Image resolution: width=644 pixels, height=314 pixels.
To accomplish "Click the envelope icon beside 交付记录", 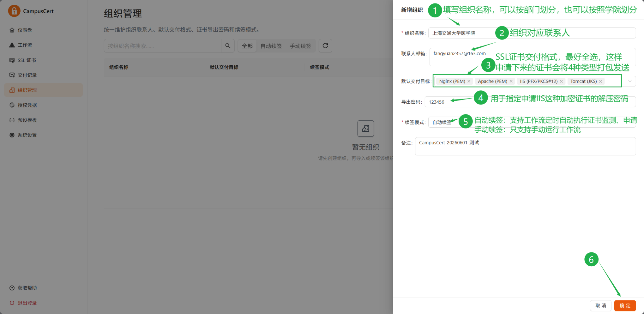I will tap(12, 75).
